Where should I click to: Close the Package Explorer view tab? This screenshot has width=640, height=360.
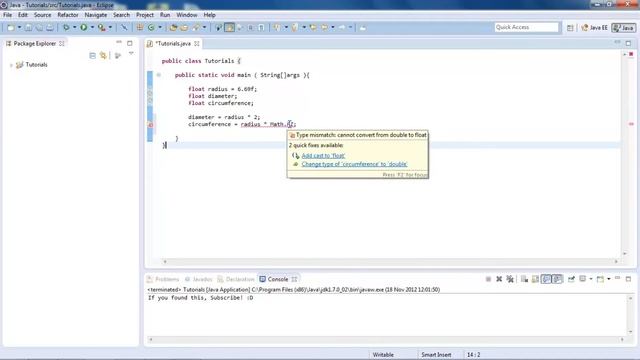point(62,43)
